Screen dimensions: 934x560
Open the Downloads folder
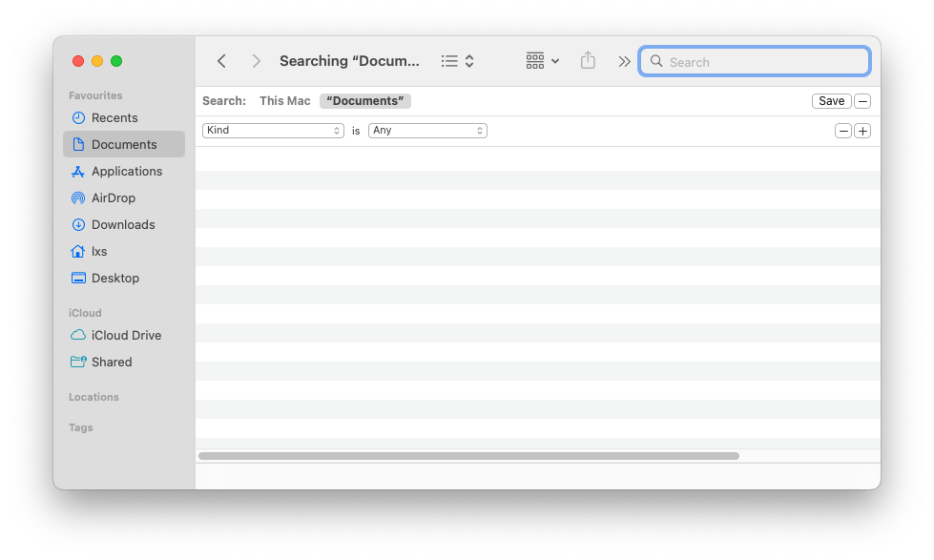(x=122, y=224)
